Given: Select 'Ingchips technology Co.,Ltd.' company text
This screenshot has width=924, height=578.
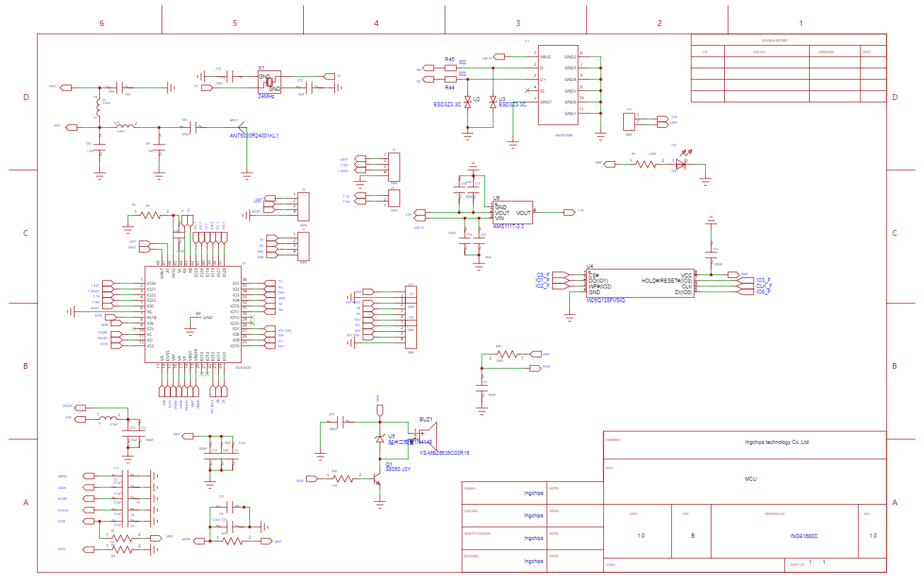Looking at the screenshot, I should coord(777,442).
